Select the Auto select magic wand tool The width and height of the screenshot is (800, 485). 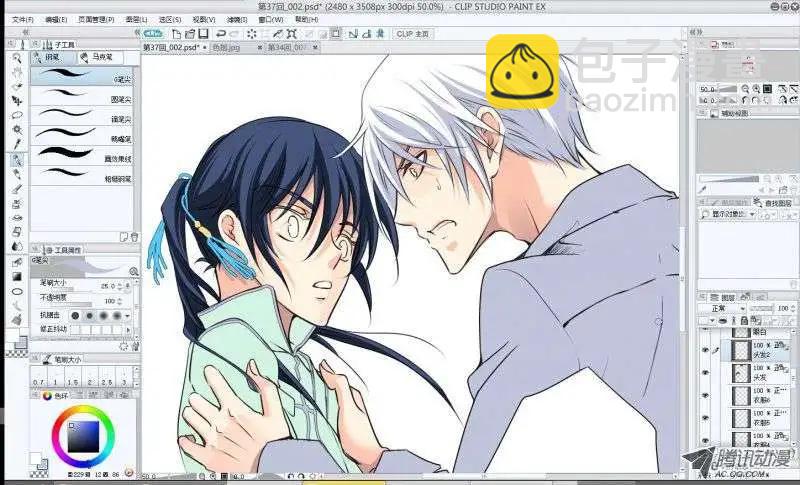click(x=17, y=130)
